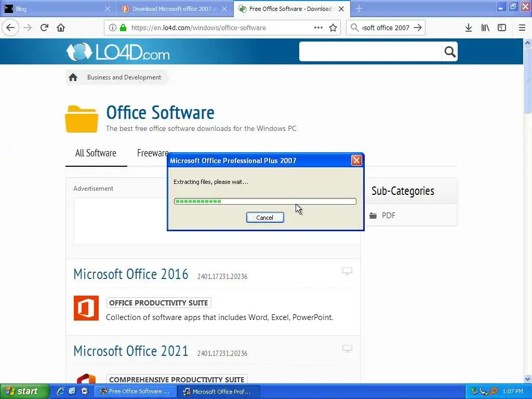This screenshot has height=399, width=532.
Task: Show site information icon in address bar
Action: (113, 28)
